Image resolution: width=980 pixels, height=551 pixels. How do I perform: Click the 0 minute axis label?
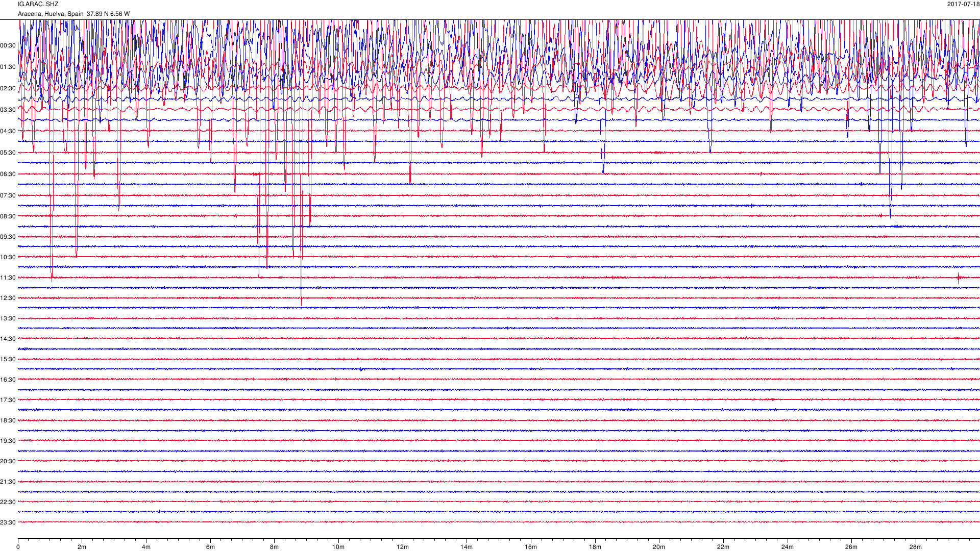click(18, 547)
